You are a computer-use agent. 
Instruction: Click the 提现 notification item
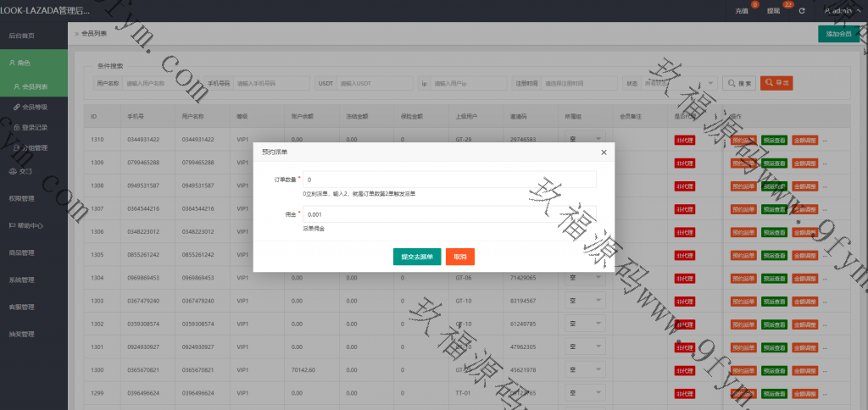point(774,11)
